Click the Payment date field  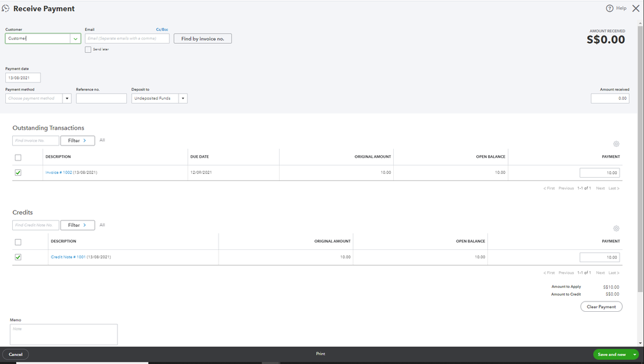coord(23,77)
